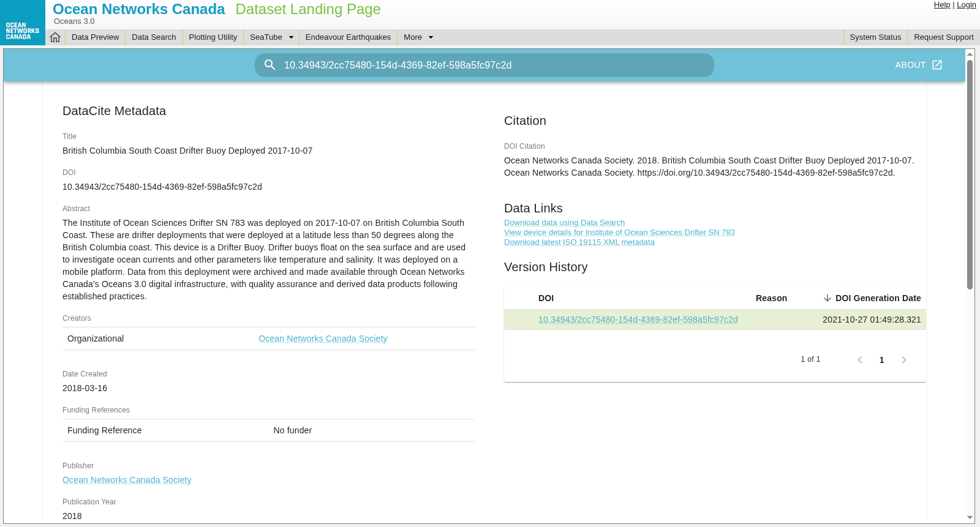Expand the More dropdown menu
The width and height of the screenshot is (980, 527).
tap(418, 37)
